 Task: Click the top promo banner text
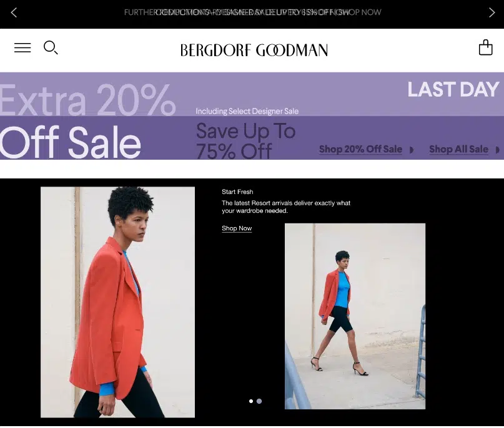(253, 12)
